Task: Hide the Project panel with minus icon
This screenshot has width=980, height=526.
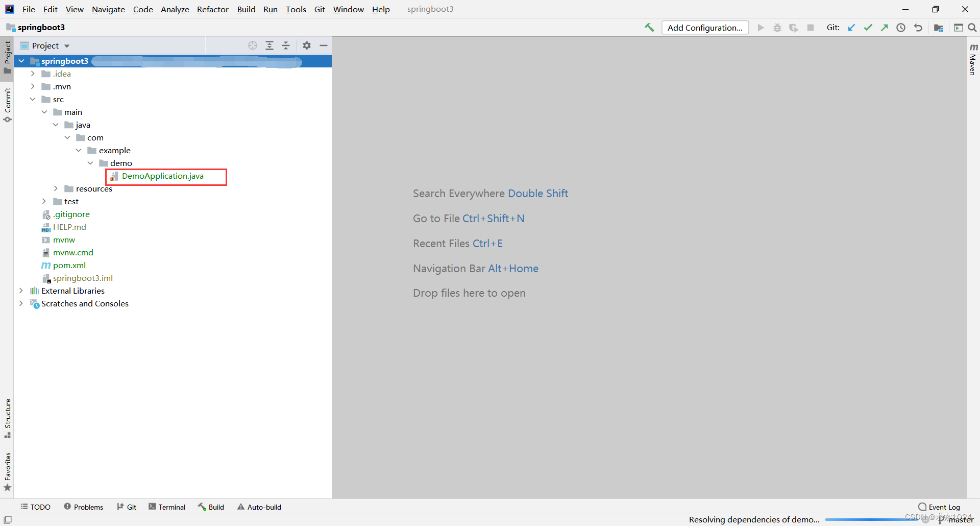Action: (x=323, y=45)
